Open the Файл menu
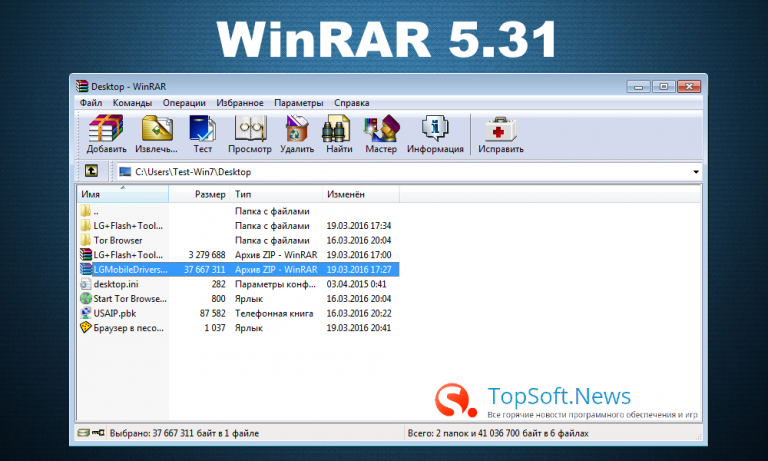 (x=91, y=103)
